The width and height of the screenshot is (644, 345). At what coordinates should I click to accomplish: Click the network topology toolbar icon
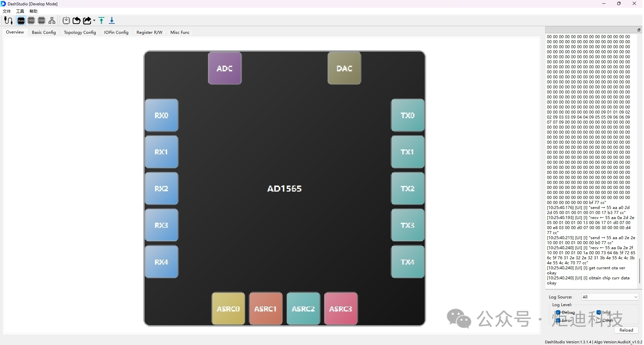coord(52,21)
